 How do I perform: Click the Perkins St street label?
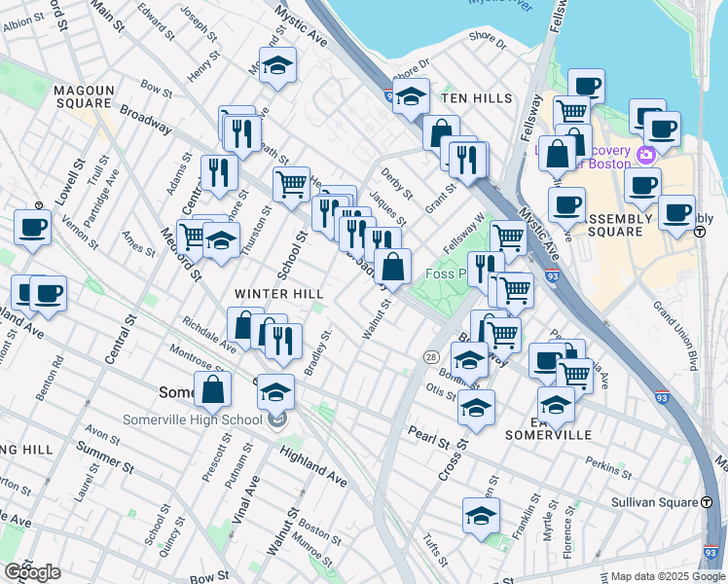click(608, 468)
